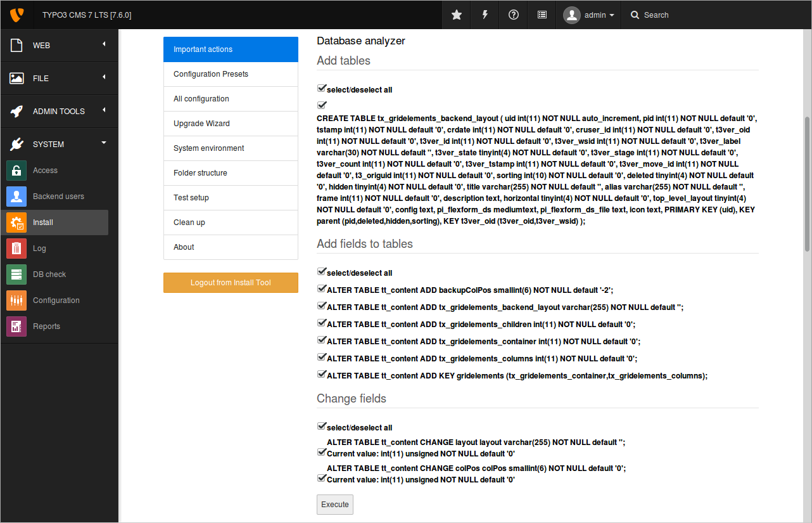The image size is (812, 523).
Task: Open the help question mark icon
Action: [514, 15]
